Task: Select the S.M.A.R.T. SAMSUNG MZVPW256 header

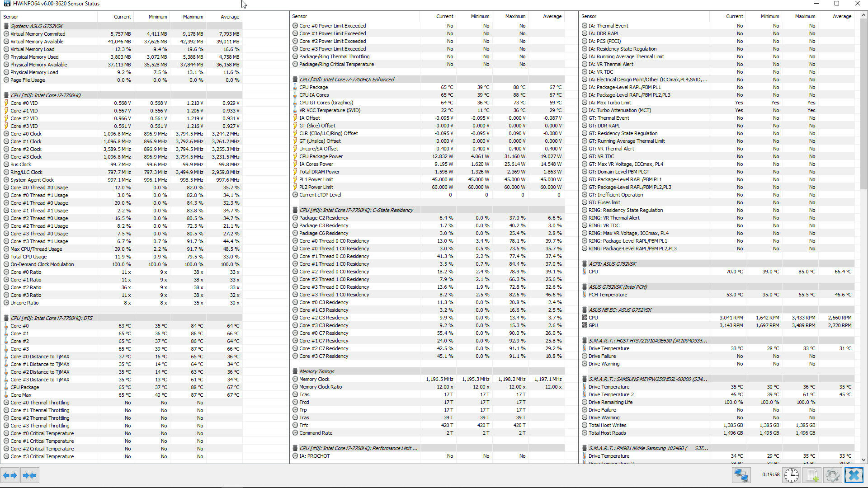Action: pos(717,379)
